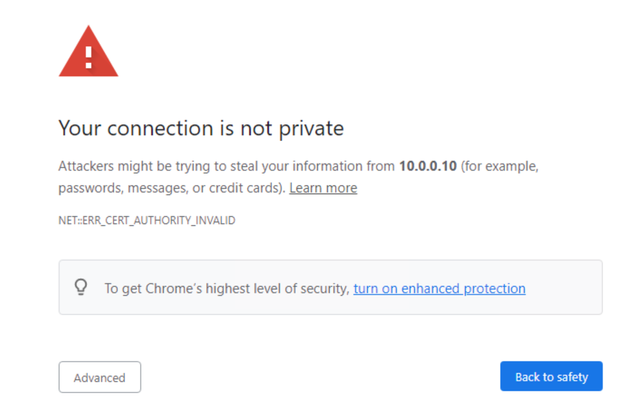
Task: Click the NET::ERR_CERT_AUTHORITY_INVALID error code
Action: coord(147,220)
